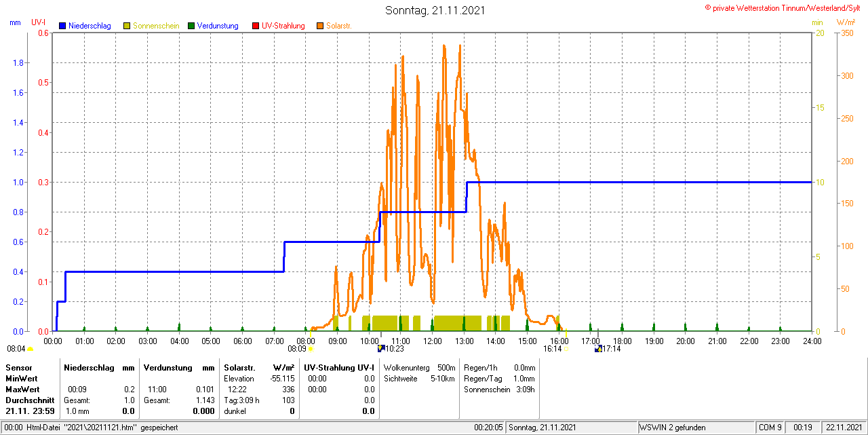Click the Wolkenunterg 500m entry
The width and height of the screenshot is (868, 435).
pos(419,367)
